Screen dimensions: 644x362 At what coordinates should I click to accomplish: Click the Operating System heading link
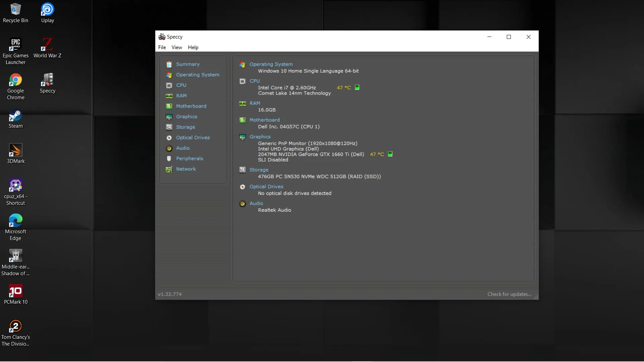click(271, 64)
